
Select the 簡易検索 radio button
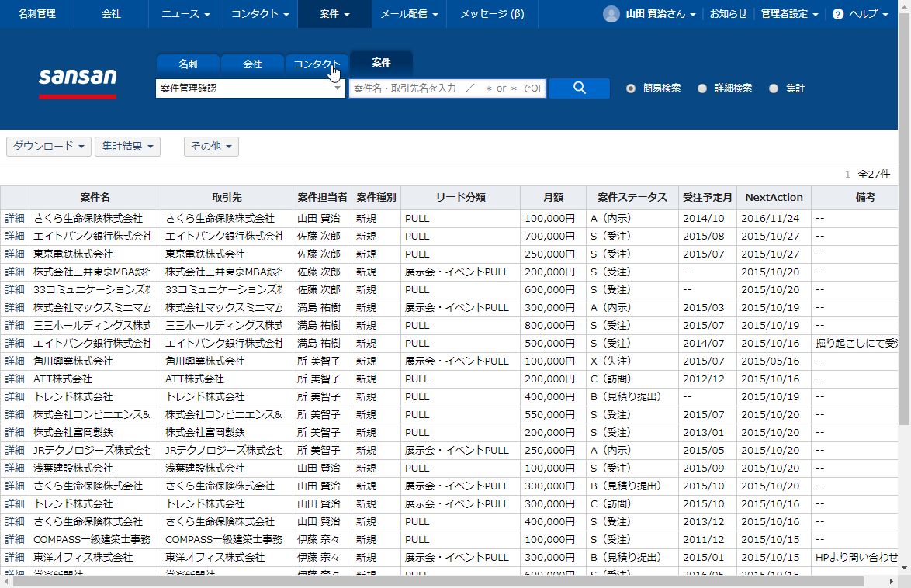pyautogui.click(x=630, y=88)
